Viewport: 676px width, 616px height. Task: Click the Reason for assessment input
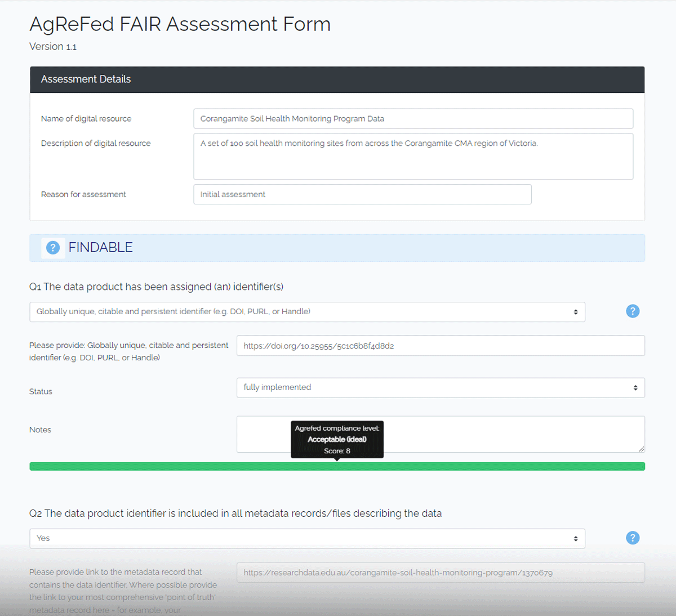(x=362, y=194)
